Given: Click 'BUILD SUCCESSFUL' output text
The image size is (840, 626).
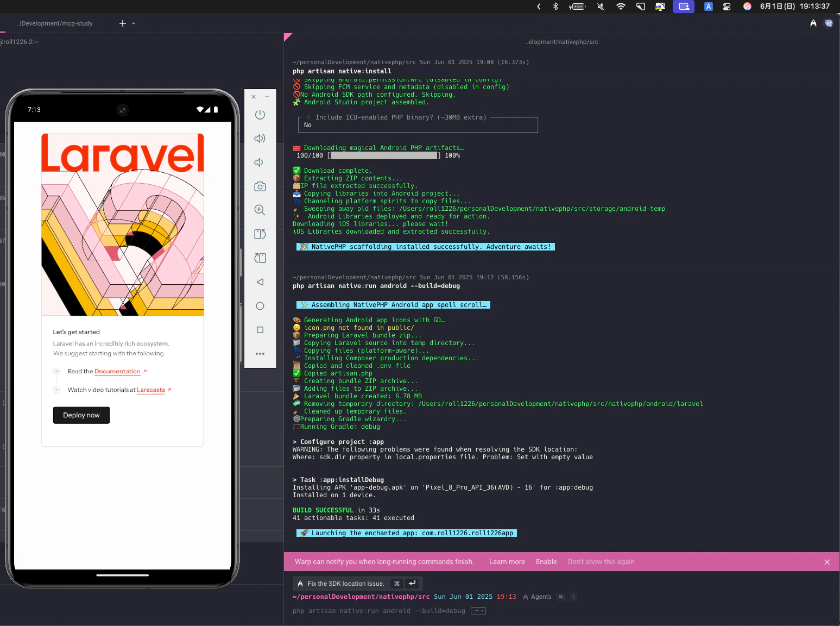Looking at the screenshot, I should 323,510.
